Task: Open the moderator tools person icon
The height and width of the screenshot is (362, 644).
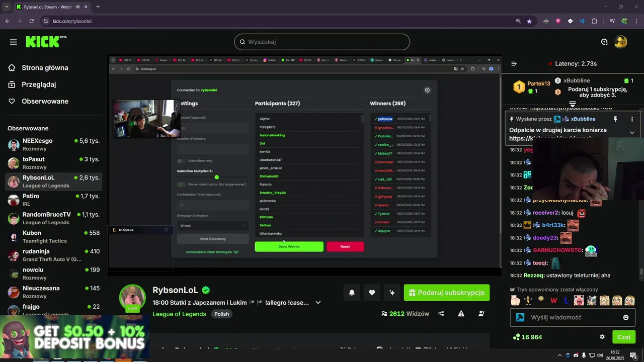Action: click(481, 314)
